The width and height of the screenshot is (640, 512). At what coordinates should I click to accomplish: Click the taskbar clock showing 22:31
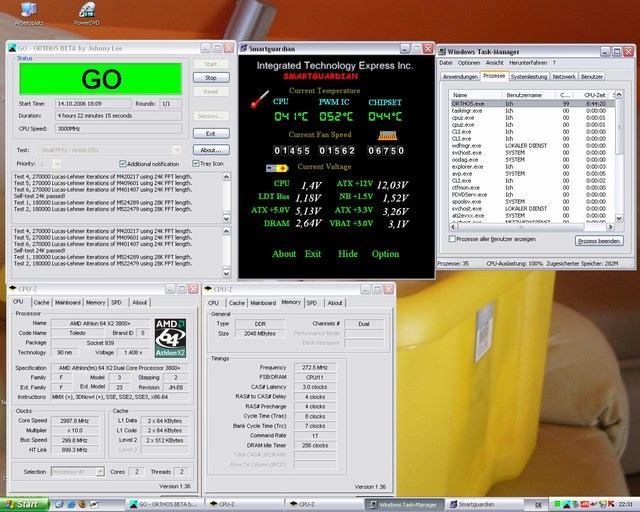point(625,505)
